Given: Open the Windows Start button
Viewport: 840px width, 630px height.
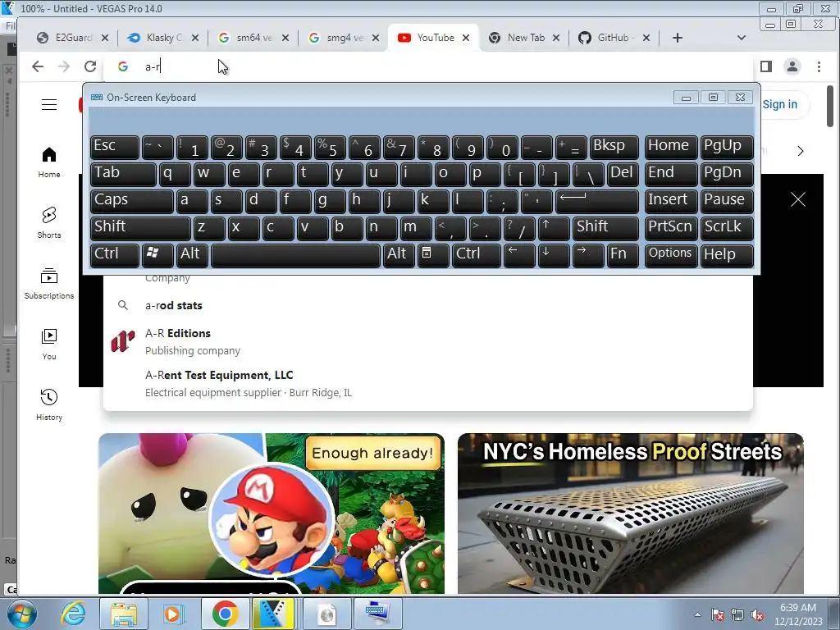Looking at the screenshot, I should tap(21, 614).
